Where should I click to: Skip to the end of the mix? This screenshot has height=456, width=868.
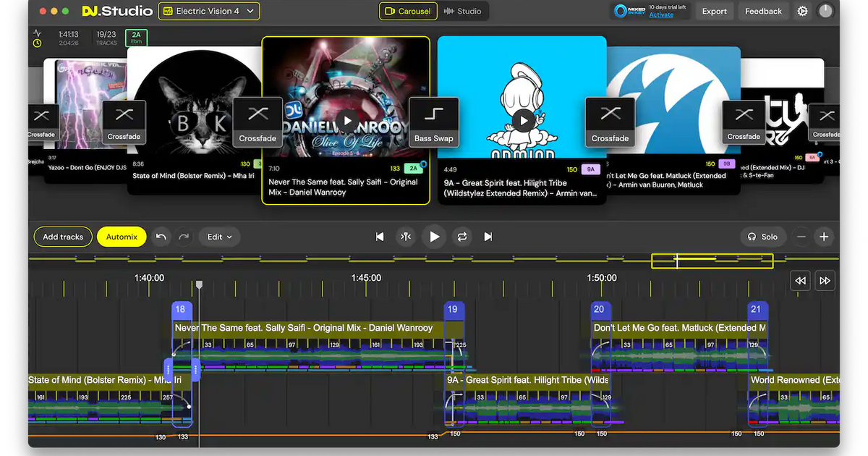[488, 237]
